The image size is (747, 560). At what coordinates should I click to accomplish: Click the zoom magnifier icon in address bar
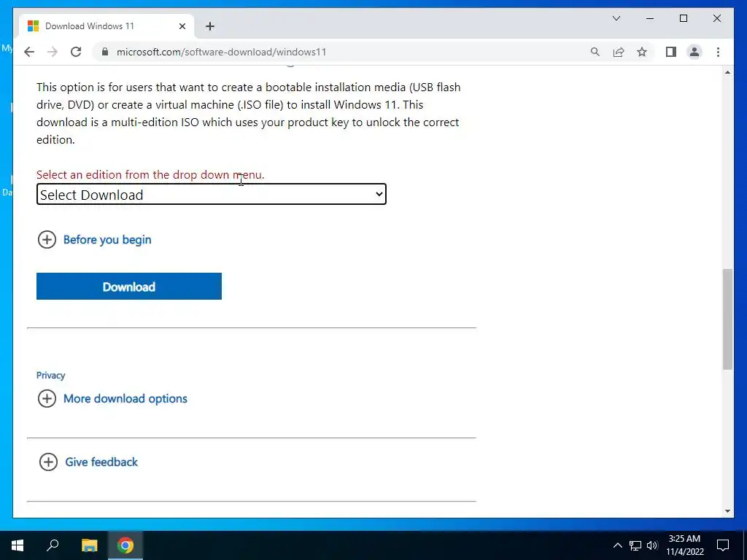pyautogui.click(x=595, y=52)
